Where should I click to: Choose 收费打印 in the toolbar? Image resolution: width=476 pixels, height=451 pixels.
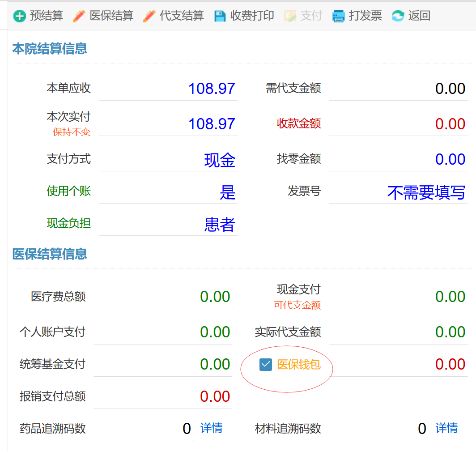(252, 16)
